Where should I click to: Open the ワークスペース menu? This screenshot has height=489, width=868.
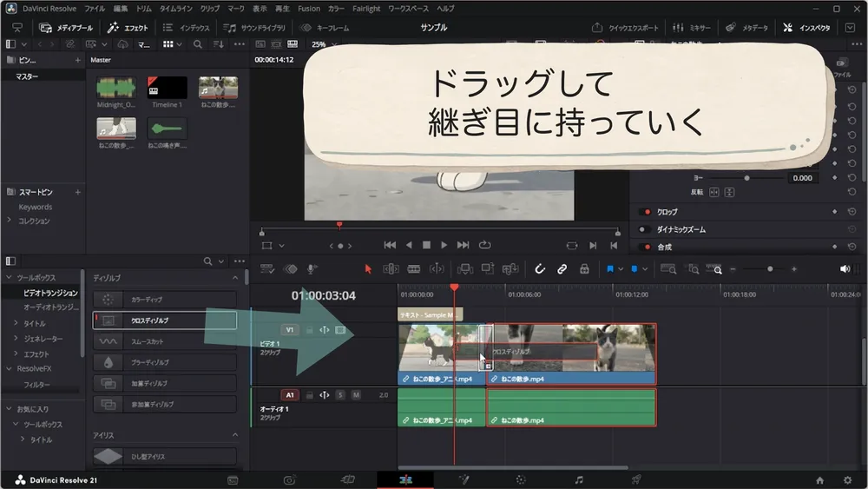[x=408, y=9]
